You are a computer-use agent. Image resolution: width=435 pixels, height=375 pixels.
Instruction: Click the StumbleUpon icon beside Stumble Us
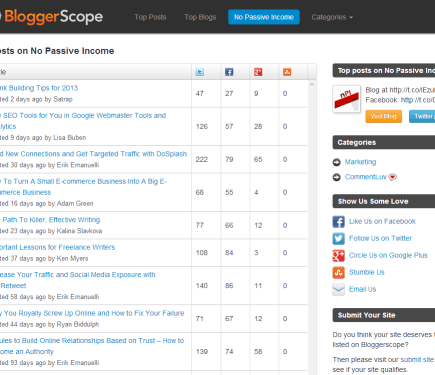tap(338, 272)
